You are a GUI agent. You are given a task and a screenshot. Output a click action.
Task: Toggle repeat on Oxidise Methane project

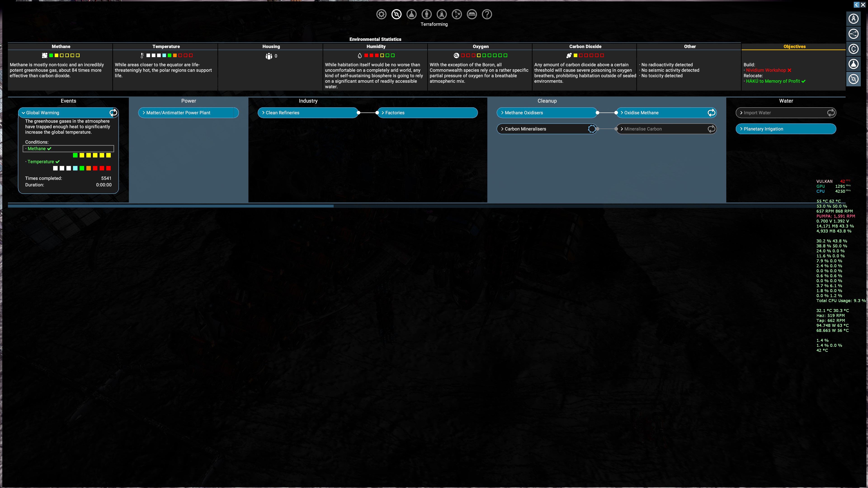[711, 113]
